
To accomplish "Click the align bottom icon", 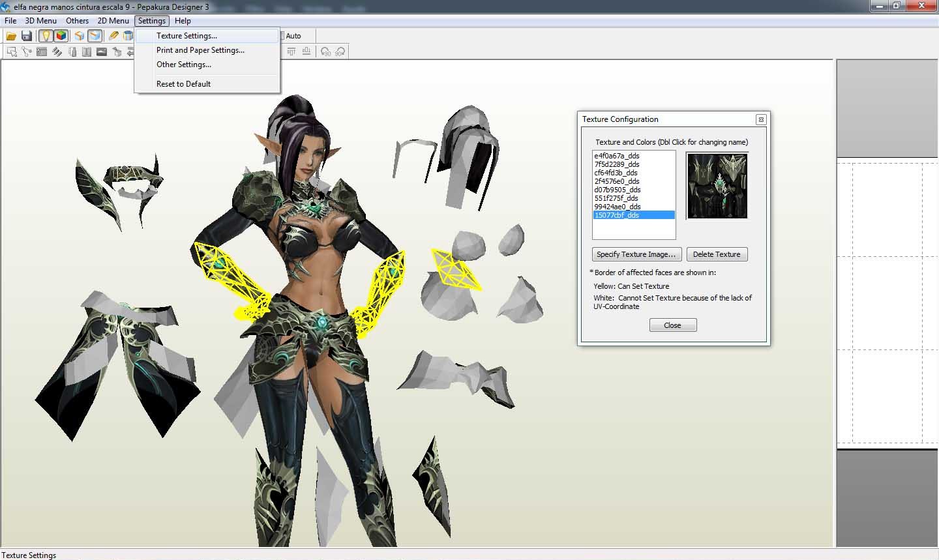I will click(x=306, y=52).
